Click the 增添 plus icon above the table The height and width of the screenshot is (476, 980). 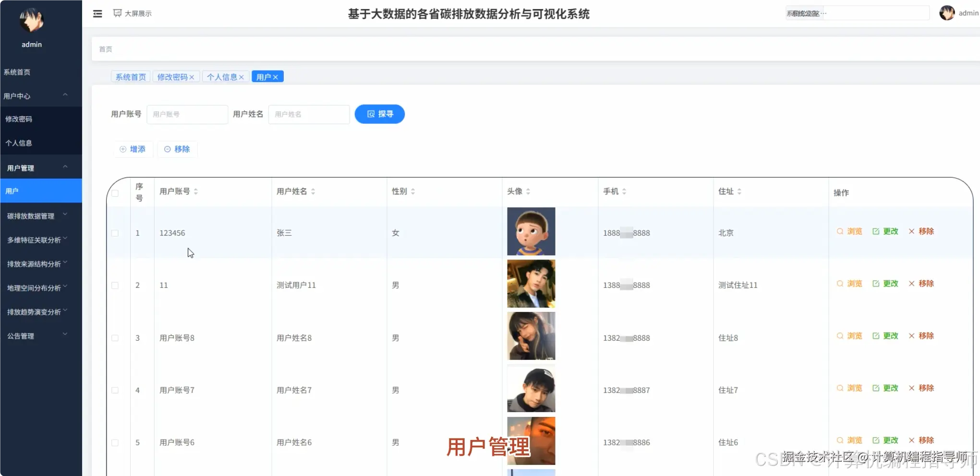click(123, 149)
